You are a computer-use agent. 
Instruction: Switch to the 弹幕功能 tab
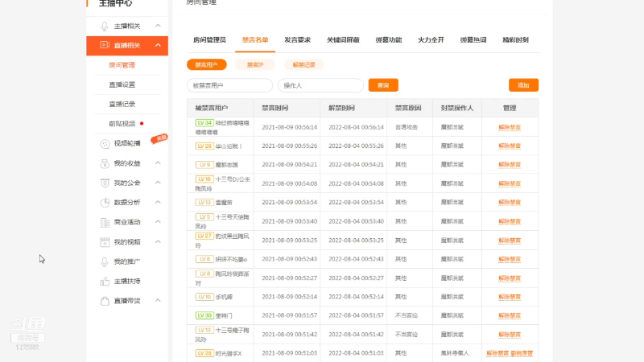tap(389, 39)
